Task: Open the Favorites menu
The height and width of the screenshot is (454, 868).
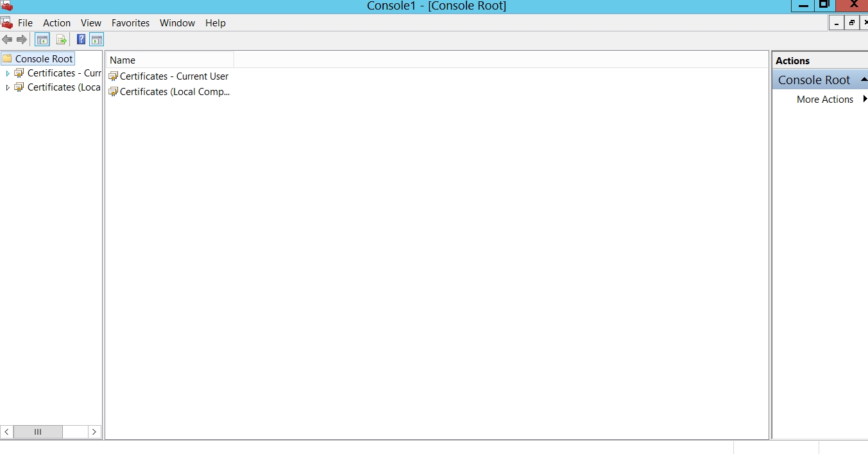Action: click(x=130, y=23)
